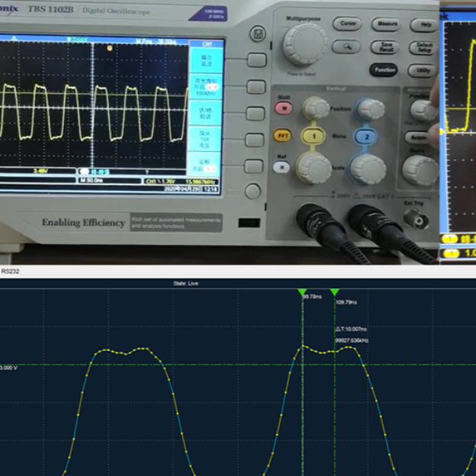Image resolution: width=476 pixels, height=476 pixels.
Task: Select the 100MHz bandwidth limit menu option
Action: (x=206, y=88)
